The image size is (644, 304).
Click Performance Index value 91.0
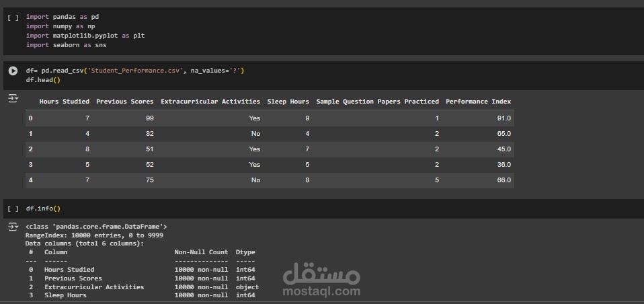pyautogui.click(x=504, y=118)
